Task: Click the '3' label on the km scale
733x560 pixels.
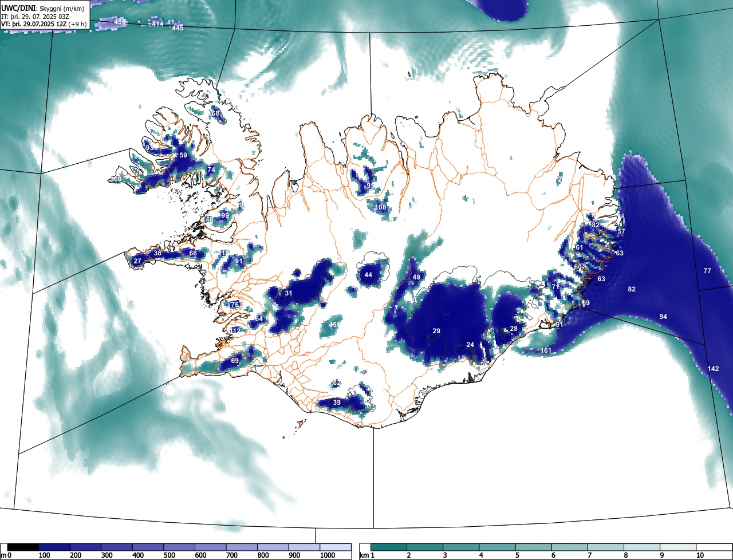Action: click(445, 555)
